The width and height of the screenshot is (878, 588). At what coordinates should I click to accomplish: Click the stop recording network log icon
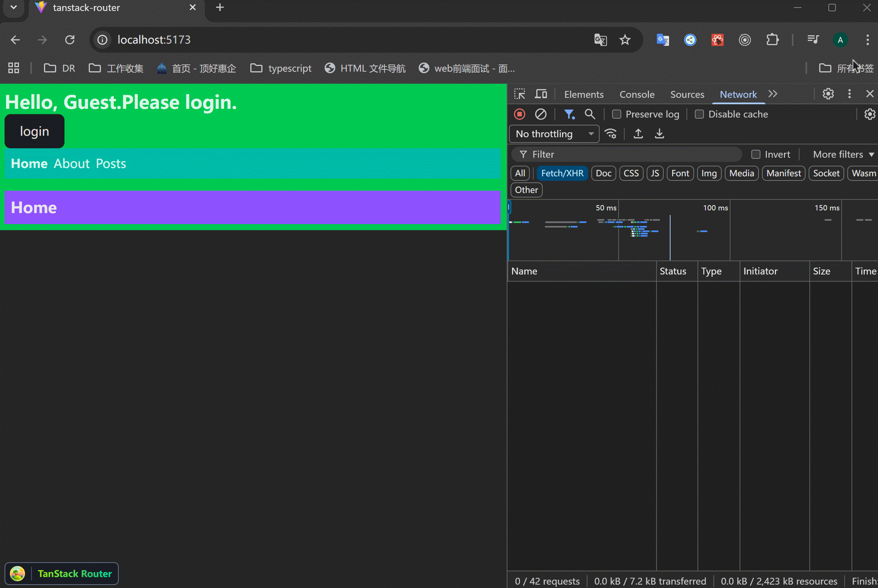coord(520,114)
